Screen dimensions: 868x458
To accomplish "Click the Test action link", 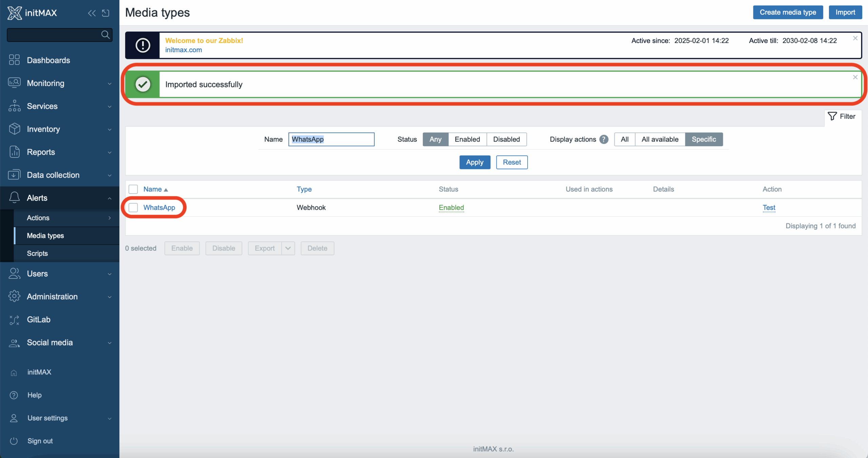I will (x=769, y=207).
